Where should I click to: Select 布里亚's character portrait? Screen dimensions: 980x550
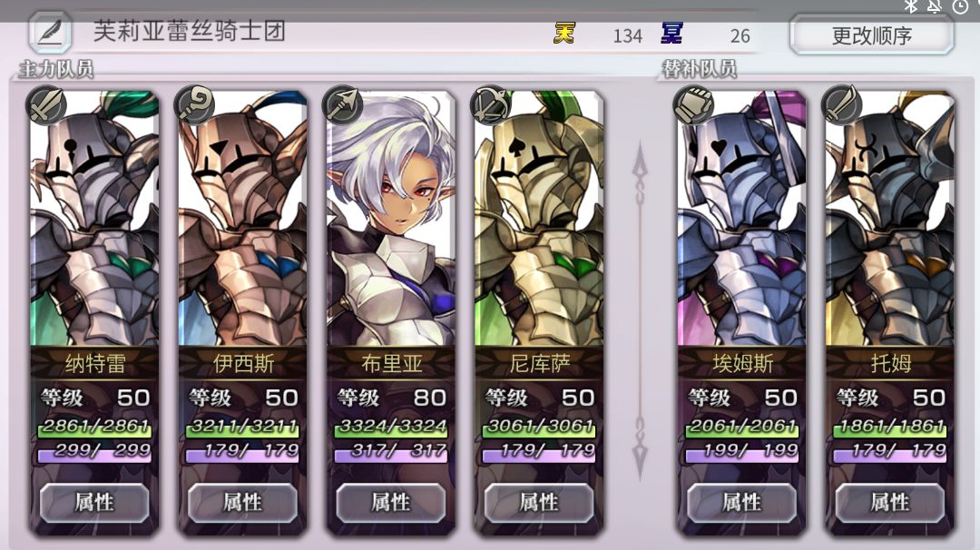point(390,219)
